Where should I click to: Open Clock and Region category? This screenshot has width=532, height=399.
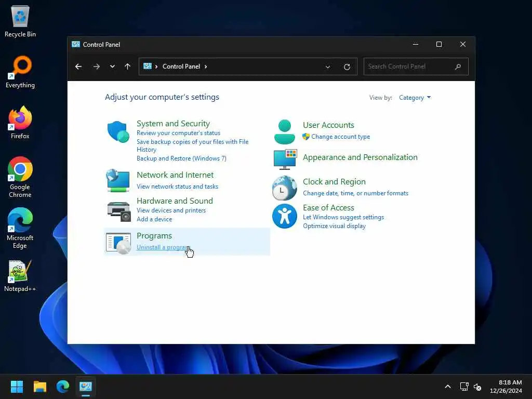tap(334, 181)
